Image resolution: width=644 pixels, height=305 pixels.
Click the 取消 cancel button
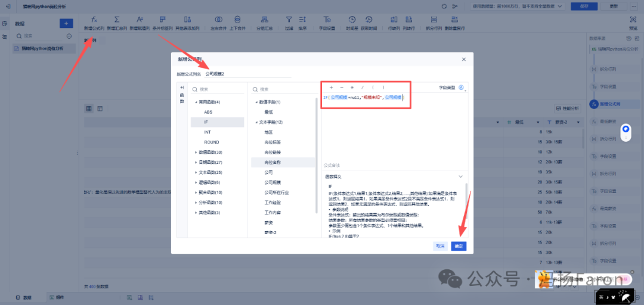(x=440, y=246)
